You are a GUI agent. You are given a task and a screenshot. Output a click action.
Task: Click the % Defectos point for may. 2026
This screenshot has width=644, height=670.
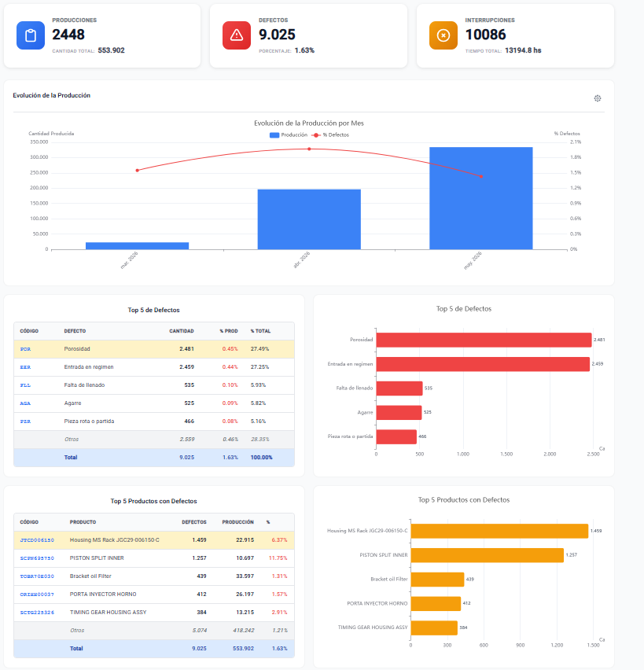click(481, 176)
